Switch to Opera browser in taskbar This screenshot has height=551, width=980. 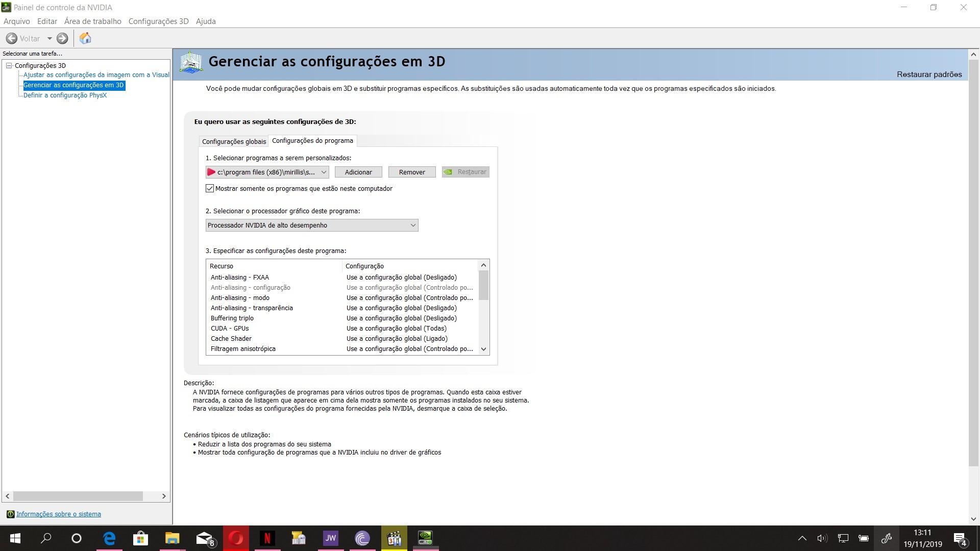click(x=236, y=538)
